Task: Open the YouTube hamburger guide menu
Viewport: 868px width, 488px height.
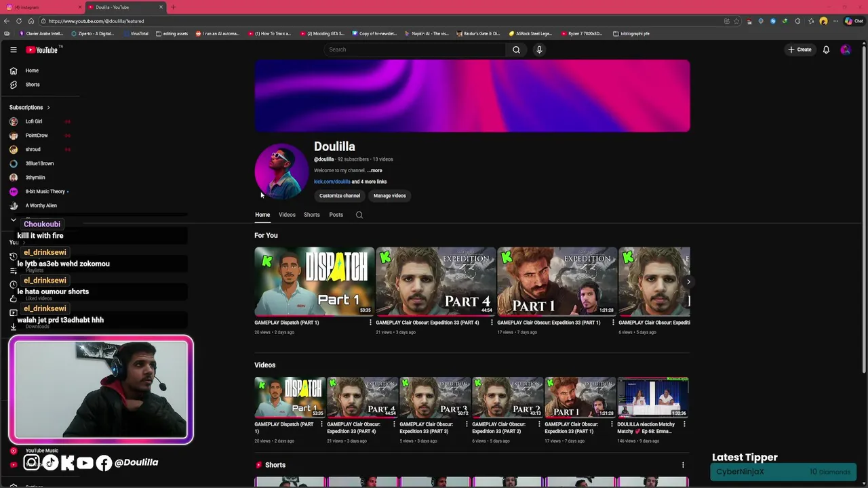Action: coord(13,49)
